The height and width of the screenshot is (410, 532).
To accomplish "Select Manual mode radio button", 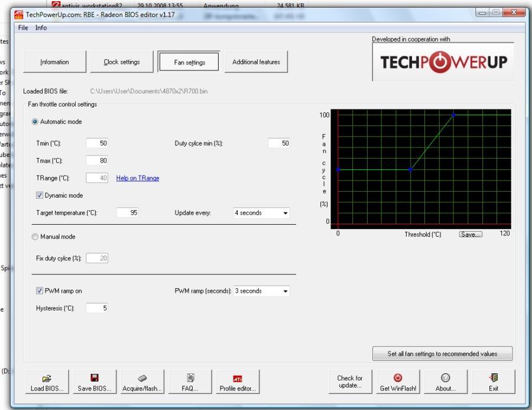I will [35, 237].
